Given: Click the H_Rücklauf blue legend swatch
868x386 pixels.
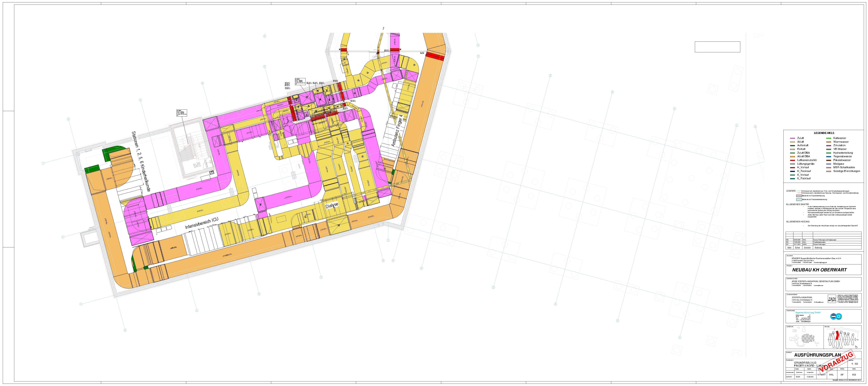Looking at the screenshot, I should pos(792,171).
